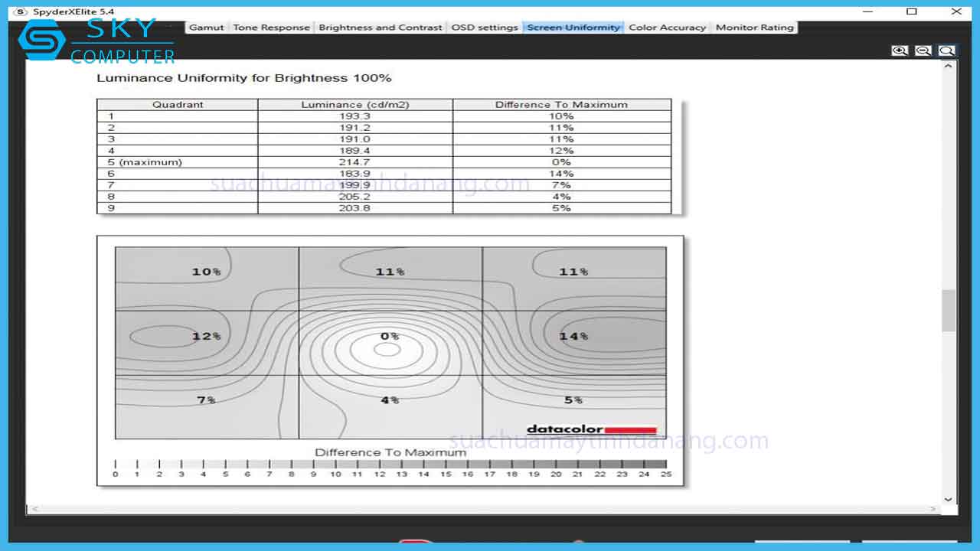Click the vertical scrollbar thumb

949,311
